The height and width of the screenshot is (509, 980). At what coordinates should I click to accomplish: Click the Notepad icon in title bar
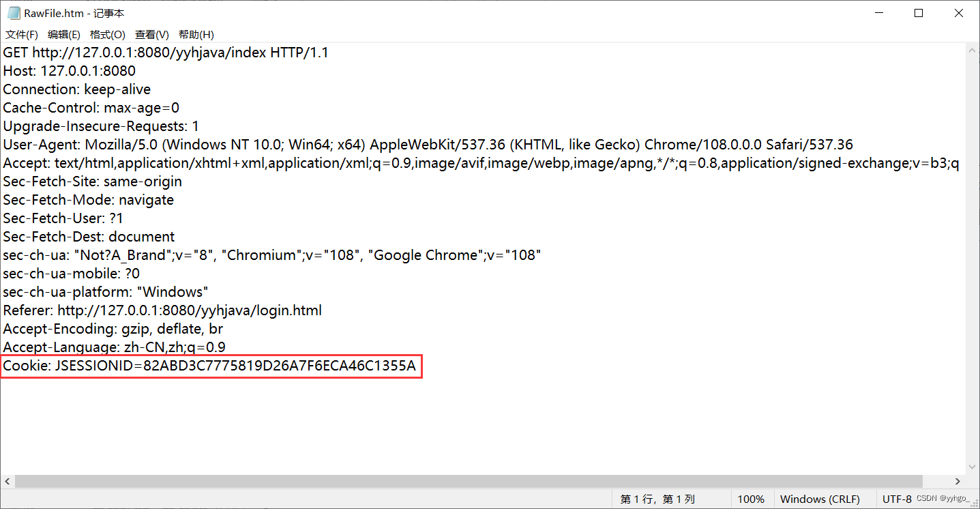click(13, 13)
